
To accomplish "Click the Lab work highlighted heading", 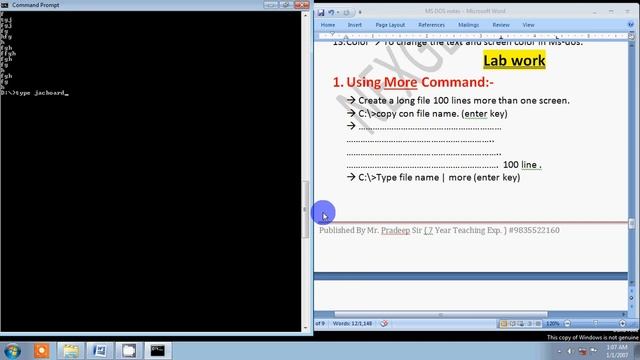I will [x=514, y=60].
